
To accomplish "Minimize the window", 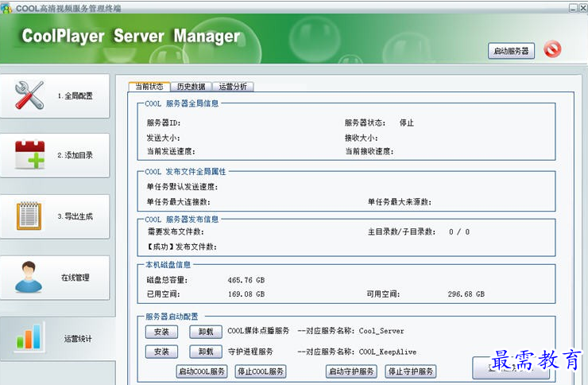I will (573, 8).
